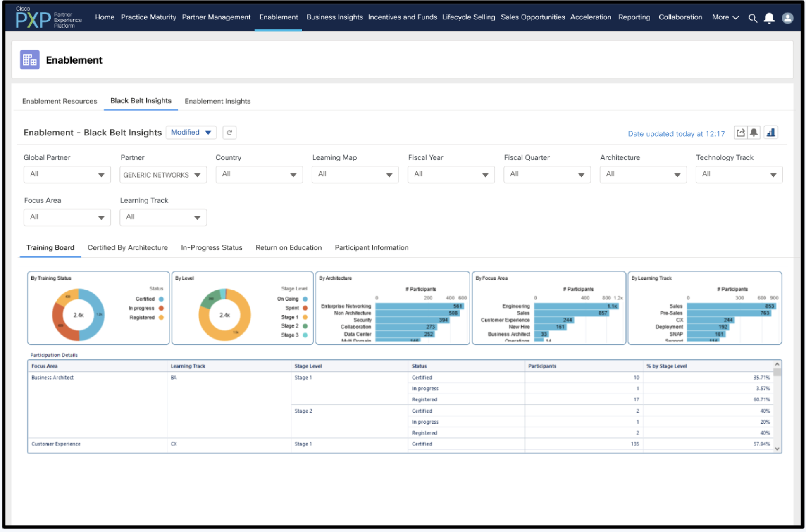Click the bar chart icon at top right
The height and width of the screenshot is (532, 806).
[x=771, y=133]
